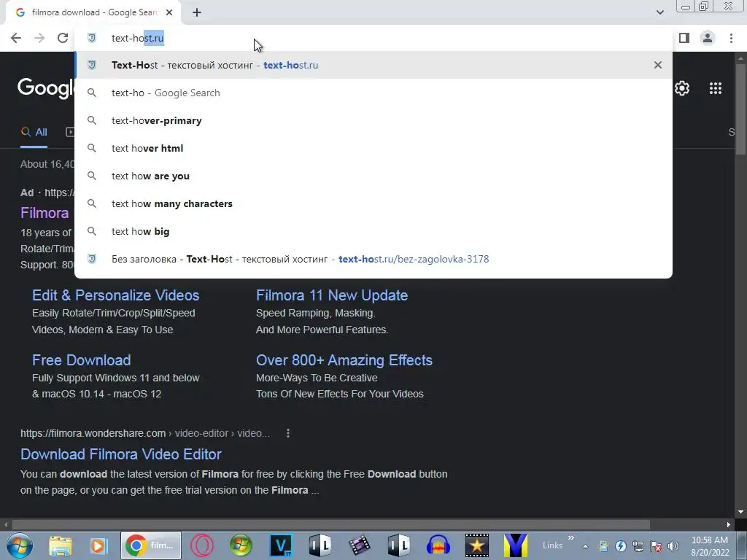Toggle the Chrome side panel
The height and width of the screenshot is (560, 747).
pyautogui.click(x=684, y=38)
